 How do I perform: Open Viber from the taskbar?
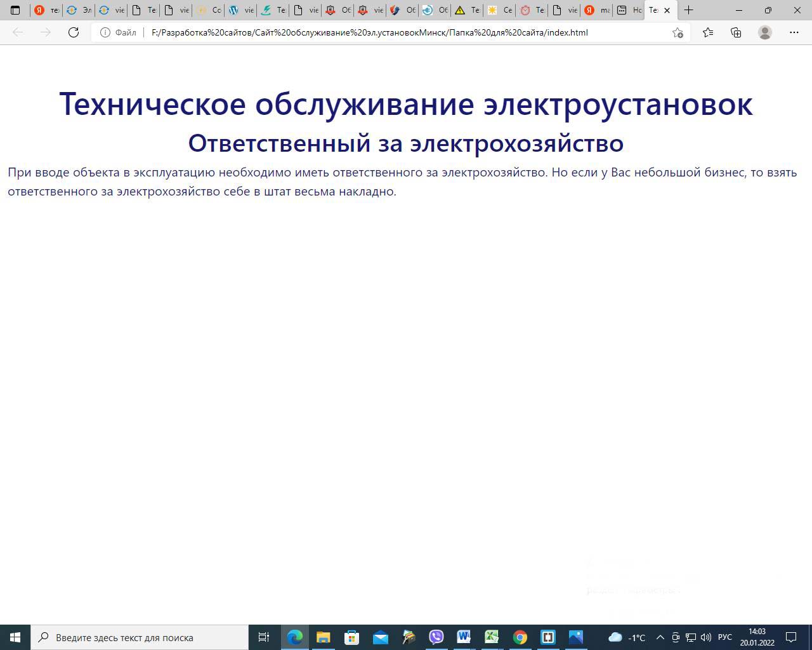point(436,637)
